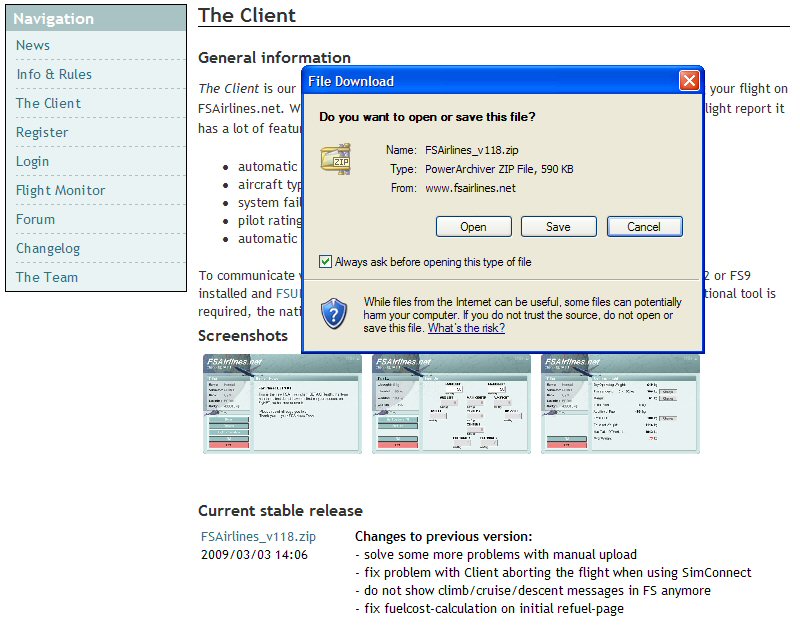800x637 pixels.
Task: Click the 'Do you want to open or save this file?' prompt
Action: tap(428, 117)
